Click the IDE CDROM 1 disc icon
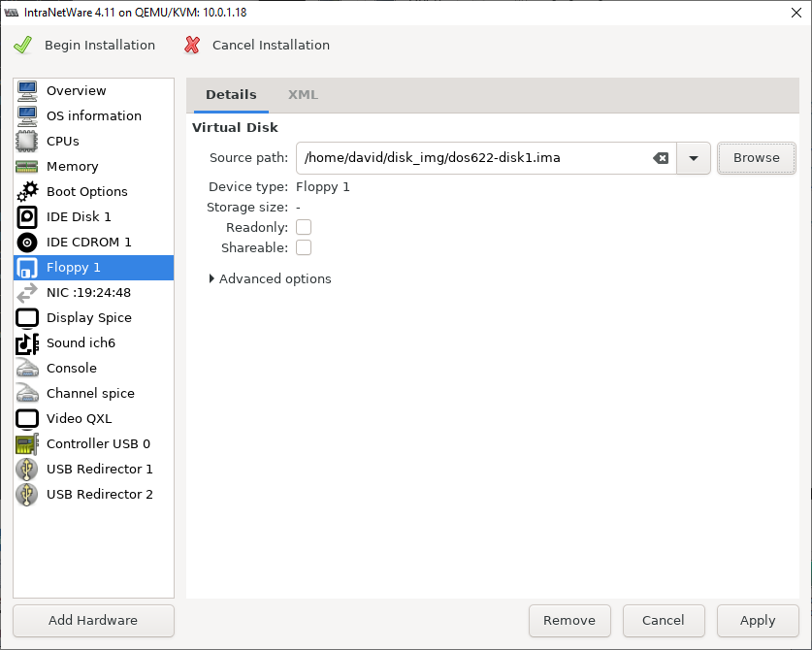812x650 pixels. 27,243
